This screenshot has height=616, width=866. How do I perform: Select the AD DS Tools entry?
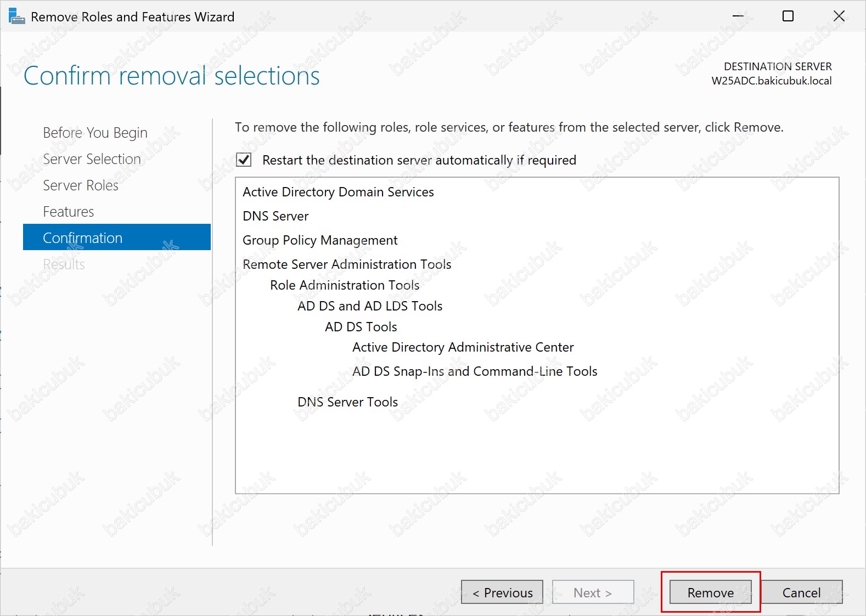[x=361, y=327]
